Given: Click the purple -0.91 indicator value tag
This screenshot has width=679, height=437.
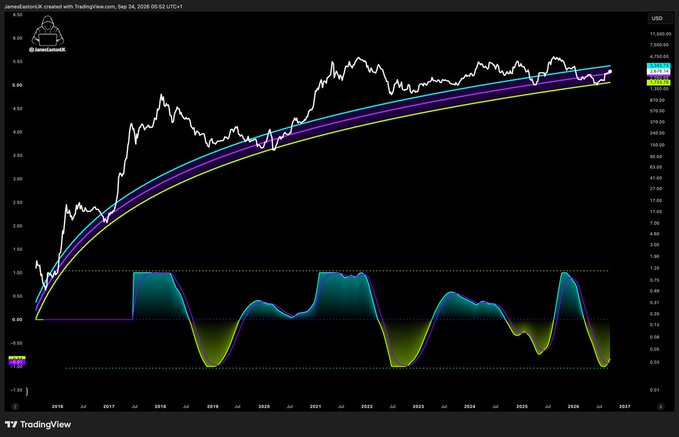Looking at the screenshot, I should (x=17, y=362).
